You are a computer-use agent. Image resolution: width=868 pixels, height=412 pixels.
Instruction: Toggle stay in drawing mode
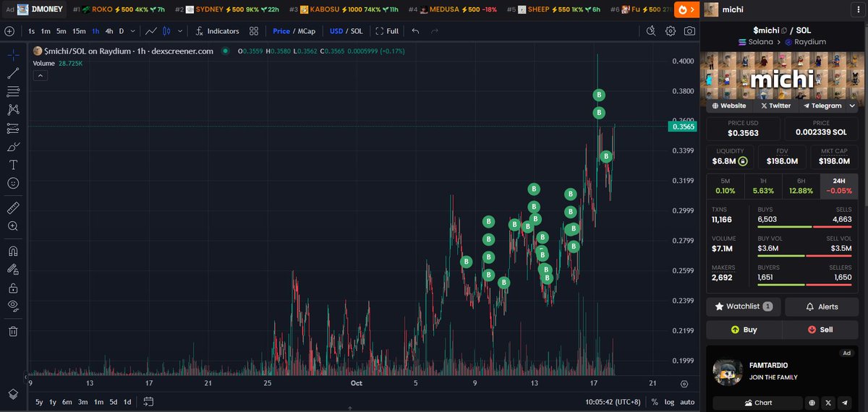(x=13, y=270)
